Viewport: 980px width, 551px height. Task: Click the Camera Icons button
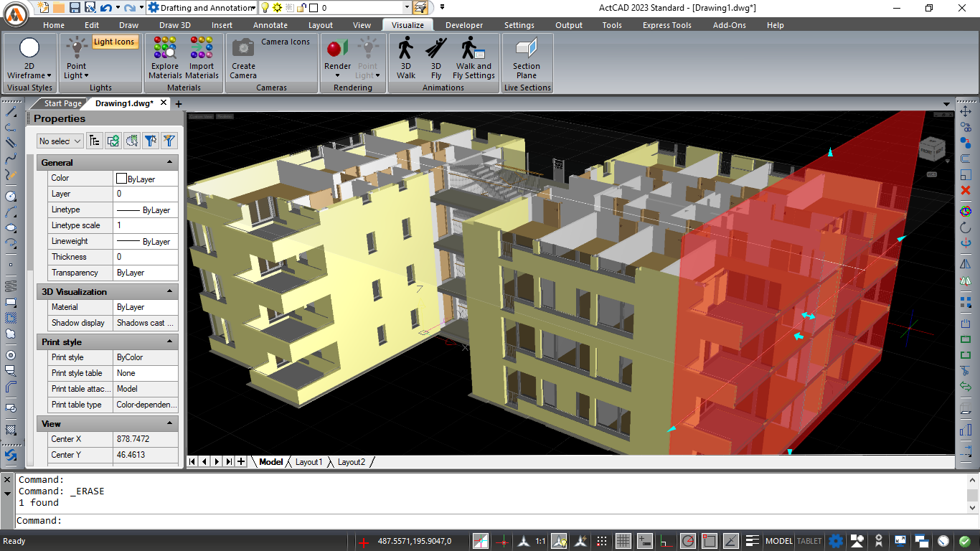tap(286, 42)
